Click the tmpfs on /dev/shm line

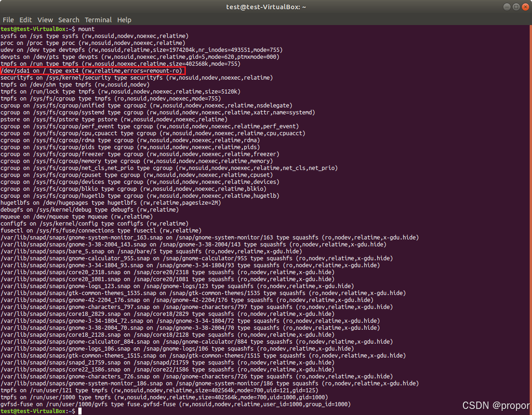(x=75, y=85)
